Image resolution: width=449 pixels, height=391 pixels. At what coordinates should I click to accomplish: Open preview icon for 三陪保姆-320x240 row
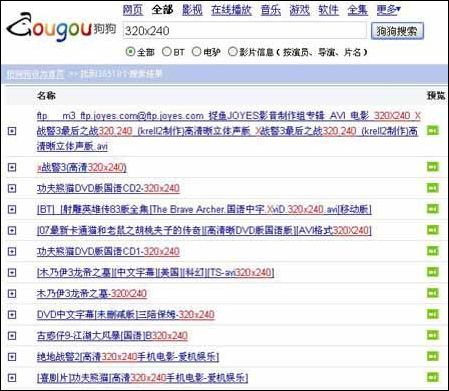click(x=433, y=314)
